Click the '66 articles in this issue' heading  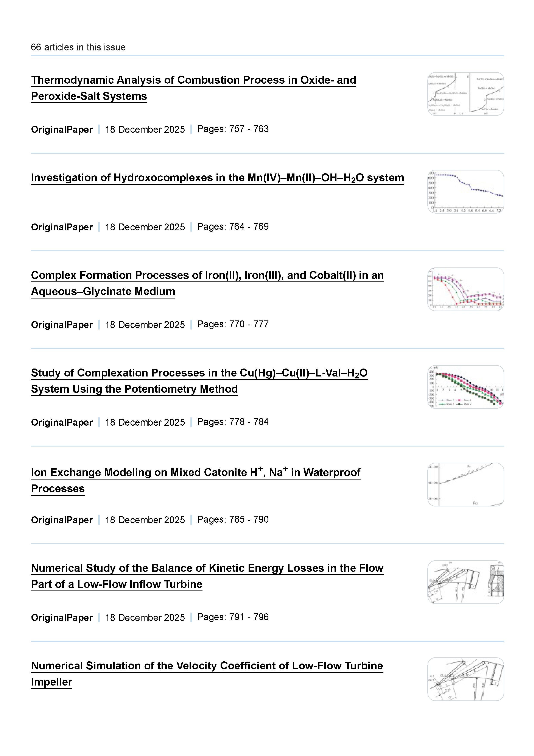78,47
